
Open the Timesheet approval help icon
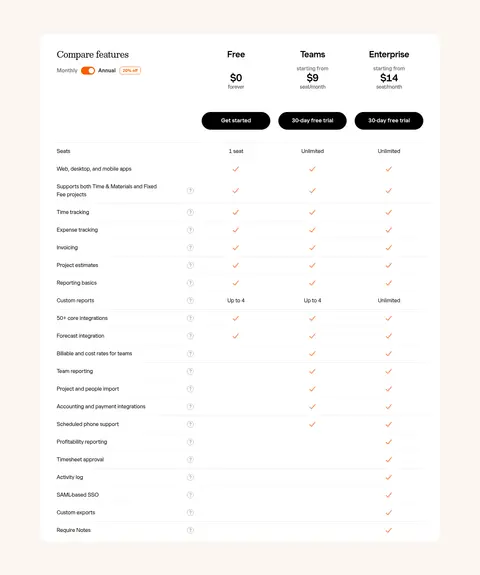tap(190, 459)
